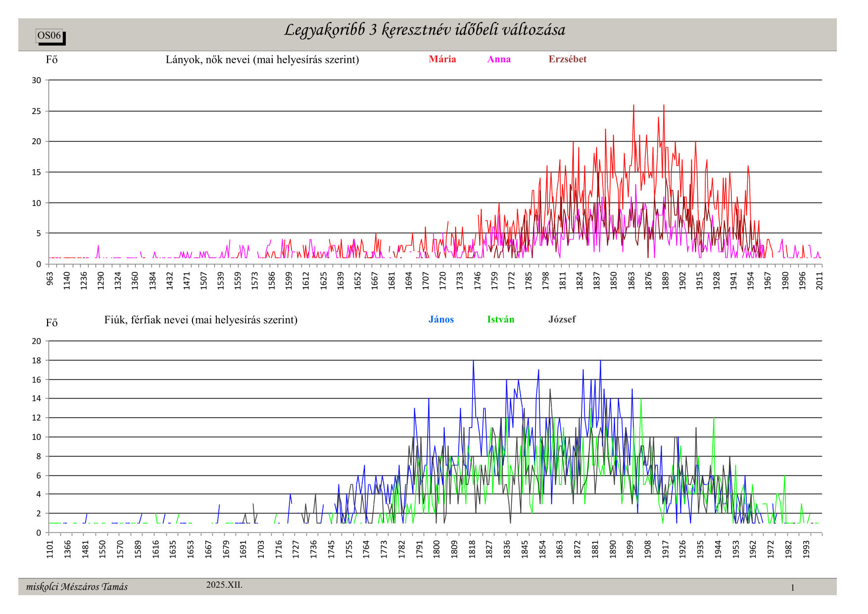Click the OS06 label box
This screenshot has width=868, height=614.
click(x=49, y=36)
